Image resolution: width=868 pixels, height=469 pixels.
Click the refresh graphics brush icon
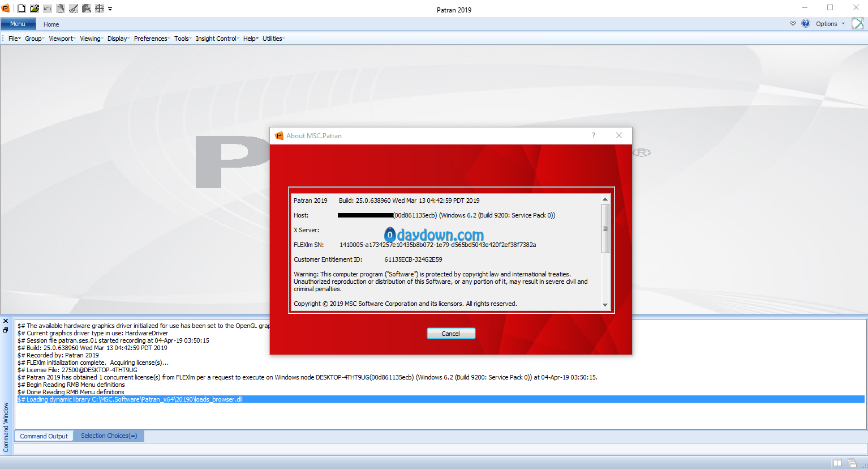87,8
